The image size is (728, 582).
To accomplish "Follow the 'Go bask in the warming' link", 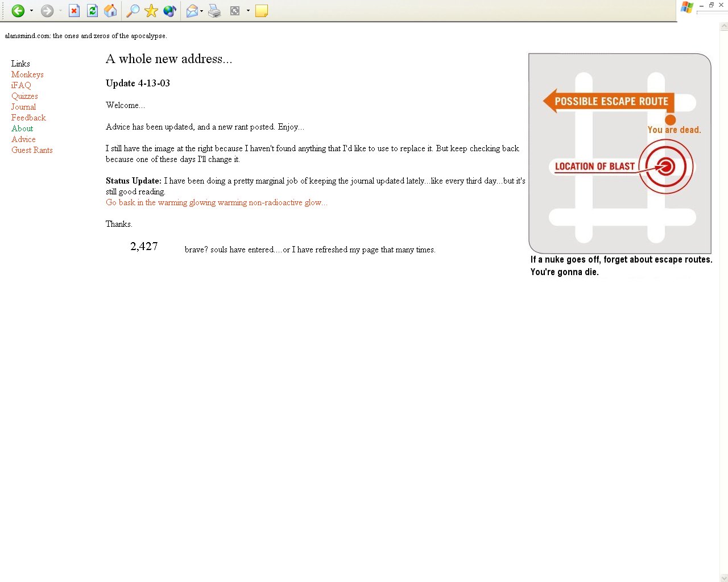I will (x=216, y=202).
